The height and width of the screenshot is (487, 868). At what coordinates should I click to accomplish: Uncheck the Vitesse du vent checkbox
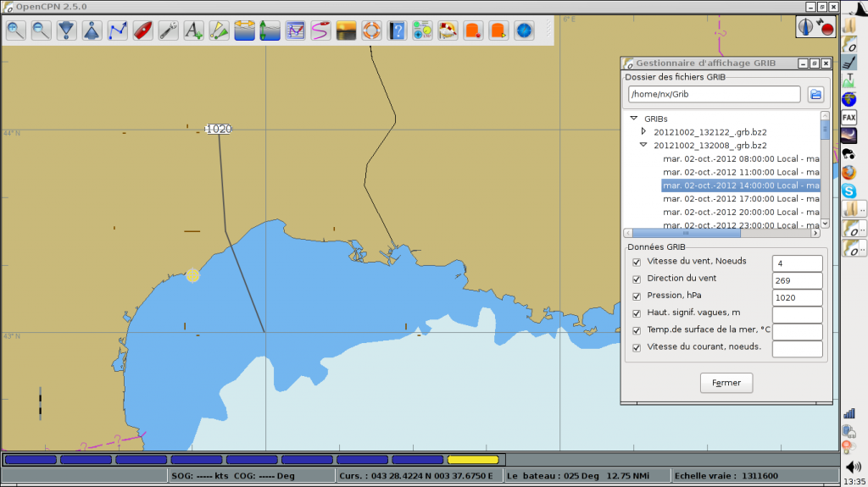(637, 261)
